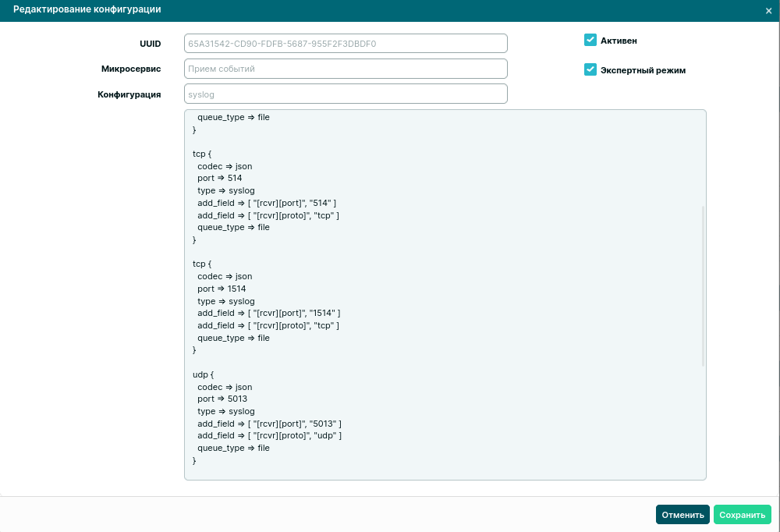Image resolution: width=780 pixels, height=532 pixels.
Task: Click the configuration editor vertical scrollbar
Action: pos(703,286)
